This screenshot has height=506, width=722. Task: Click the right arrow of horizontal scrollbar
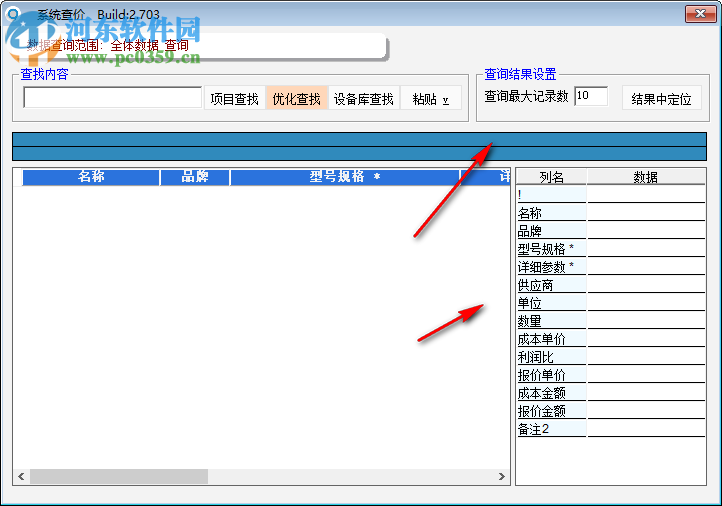tap(501, 476)
